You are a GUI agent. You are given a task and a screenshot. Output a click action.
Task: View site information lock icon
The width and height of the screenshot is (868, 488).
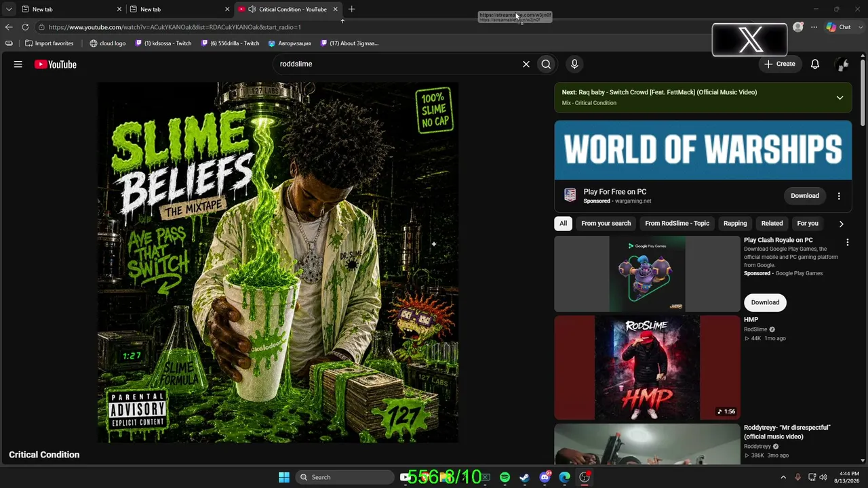pyautogui.click(x=41, y=27)
